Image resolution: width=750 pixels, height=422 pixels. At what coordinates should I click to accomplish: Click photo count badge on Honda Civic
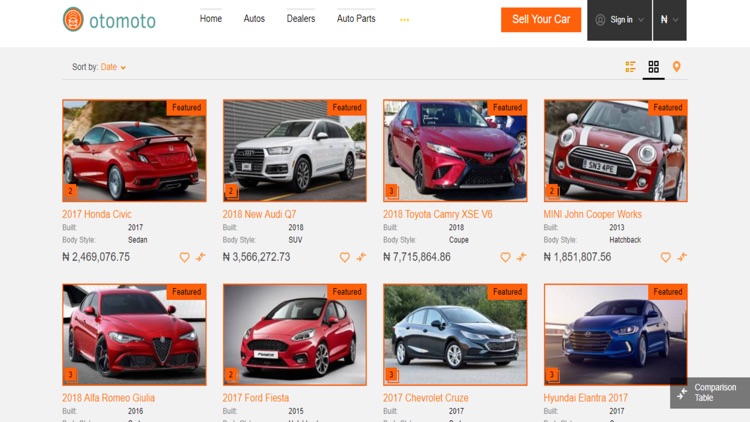click(71, 191)
